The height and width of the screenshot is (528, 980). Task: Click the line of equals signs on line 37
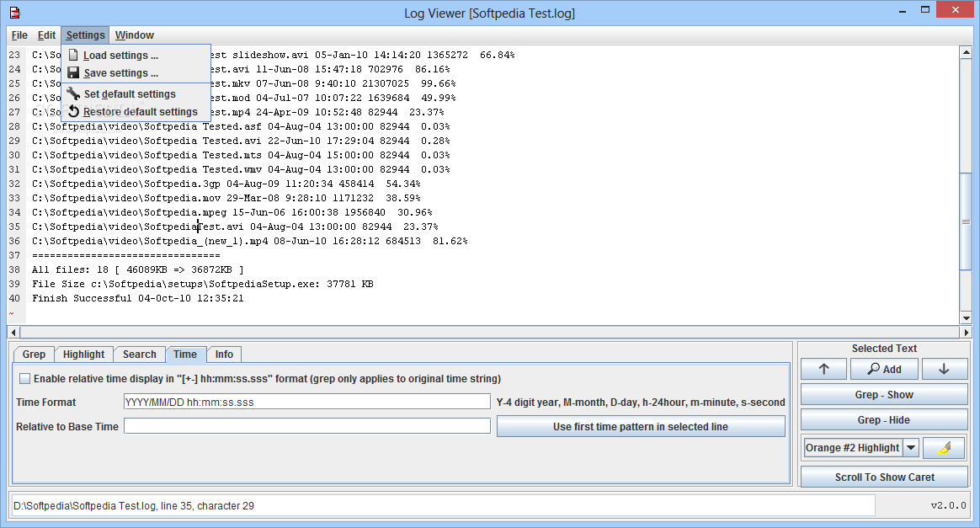pos(125,255)
